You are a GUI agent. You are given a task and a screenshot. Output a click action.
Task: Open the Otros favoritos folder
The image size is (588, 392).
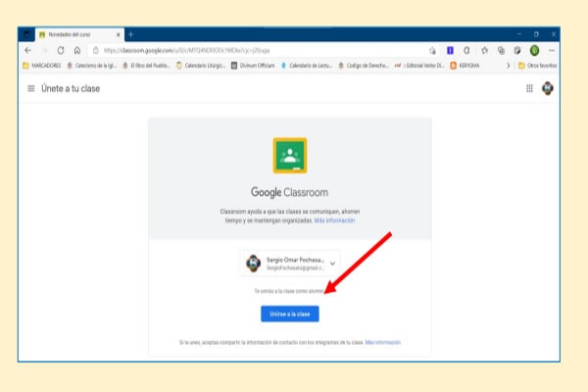(x=537, y=66)
